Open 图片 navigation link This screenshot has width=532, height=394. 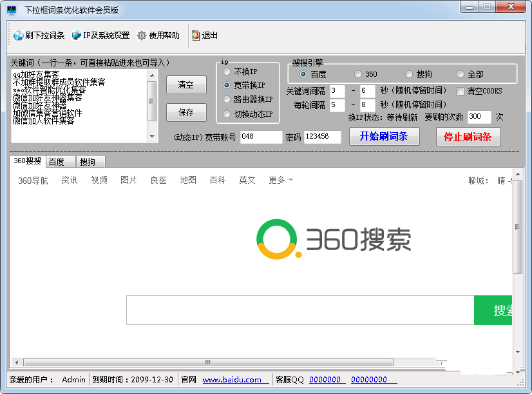[x=129, y=181]
